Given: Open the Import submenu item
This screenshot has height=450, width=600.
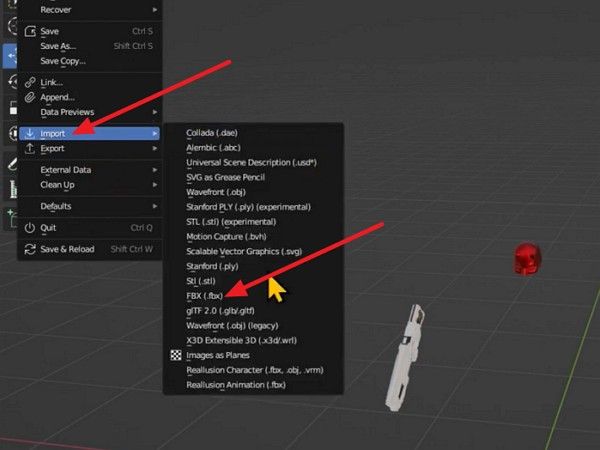Looking at the screenshot, I should click(90, 134).
